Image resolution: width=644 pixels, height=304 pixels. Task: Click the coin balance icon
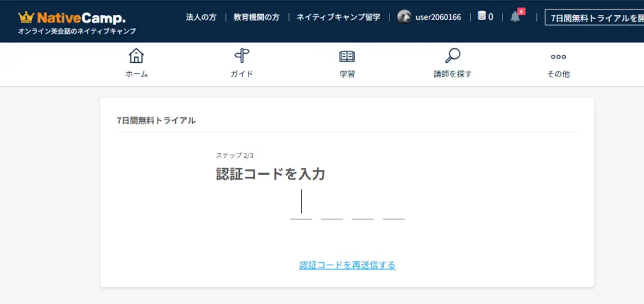(x=482, y=16)
